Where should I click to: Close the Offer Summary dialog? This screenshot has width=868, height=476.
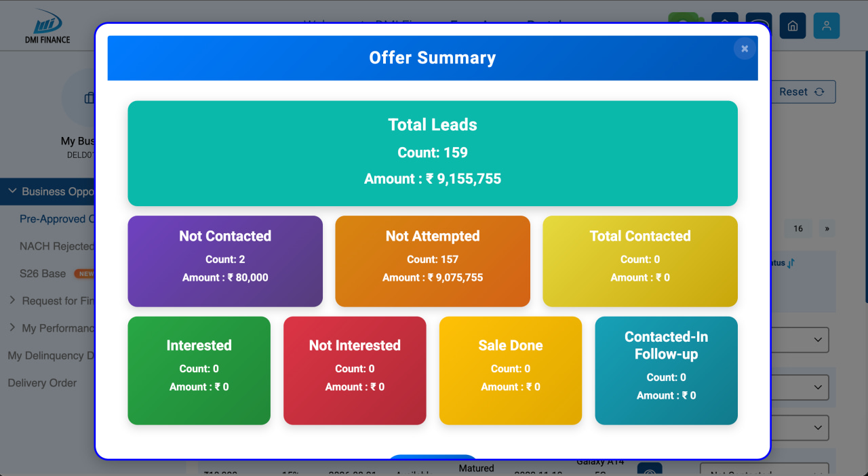(x=745, y=49)
